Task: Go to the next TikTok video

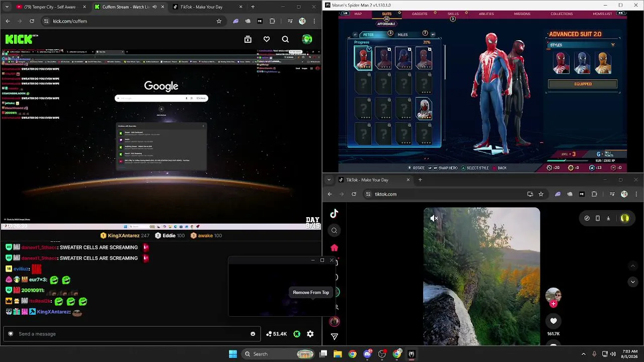Action: [x=633, y=282]
